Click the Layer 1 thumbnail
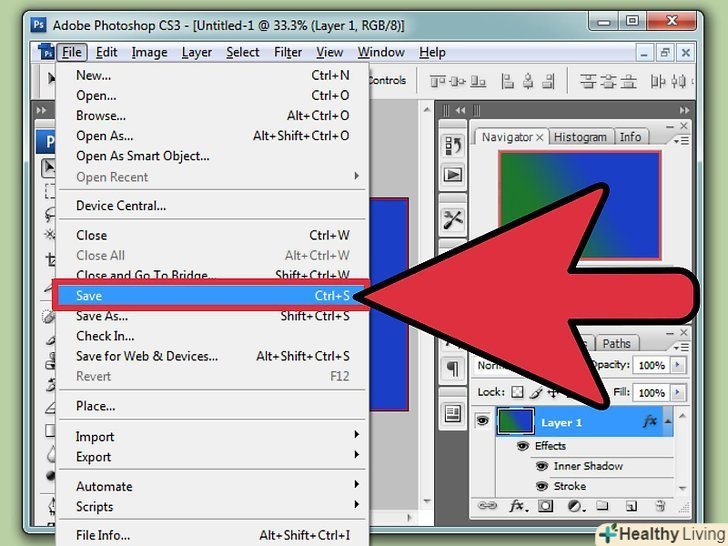 tap(515, 421)
